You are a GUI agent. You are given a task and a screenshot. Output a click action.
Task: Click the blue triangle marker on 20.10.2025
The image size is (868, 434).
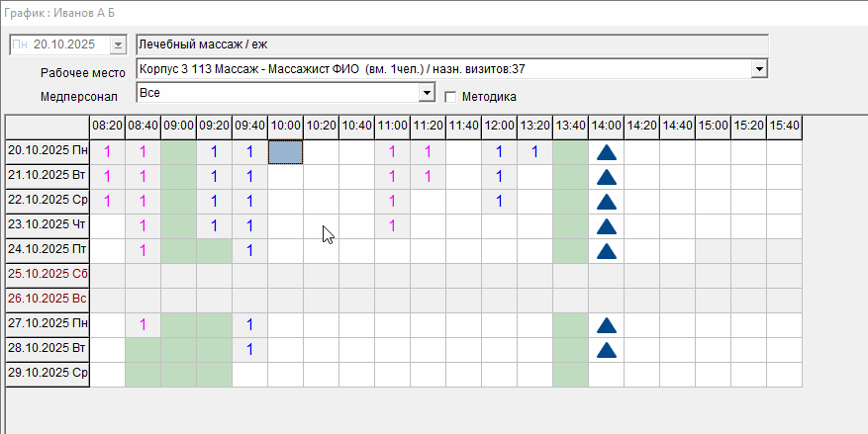[606, 152]
